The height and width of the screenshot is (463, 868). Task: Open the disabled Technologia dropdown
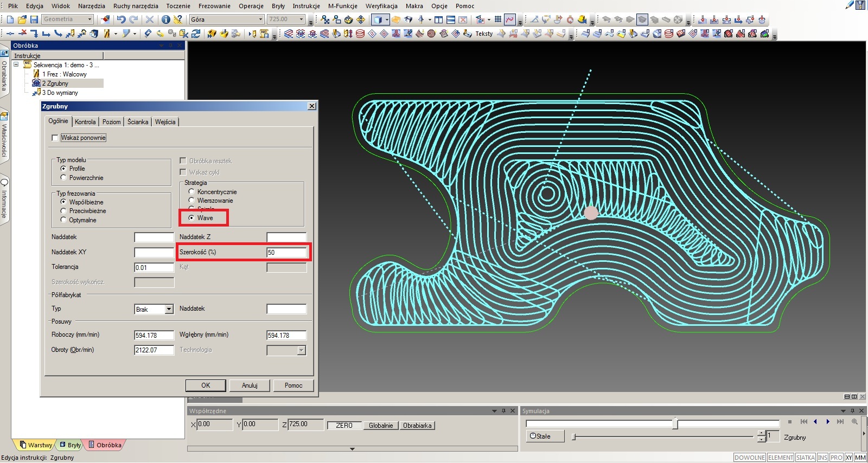(301, 351)
